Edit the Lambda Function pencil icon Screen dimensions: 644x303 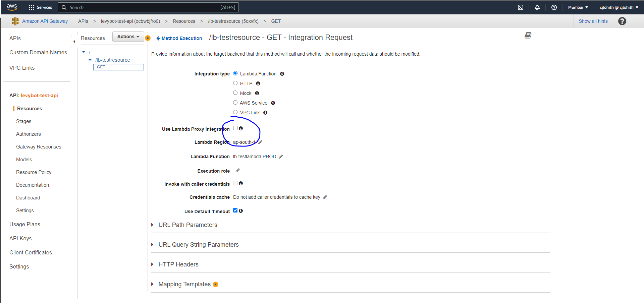click(281, 157)
